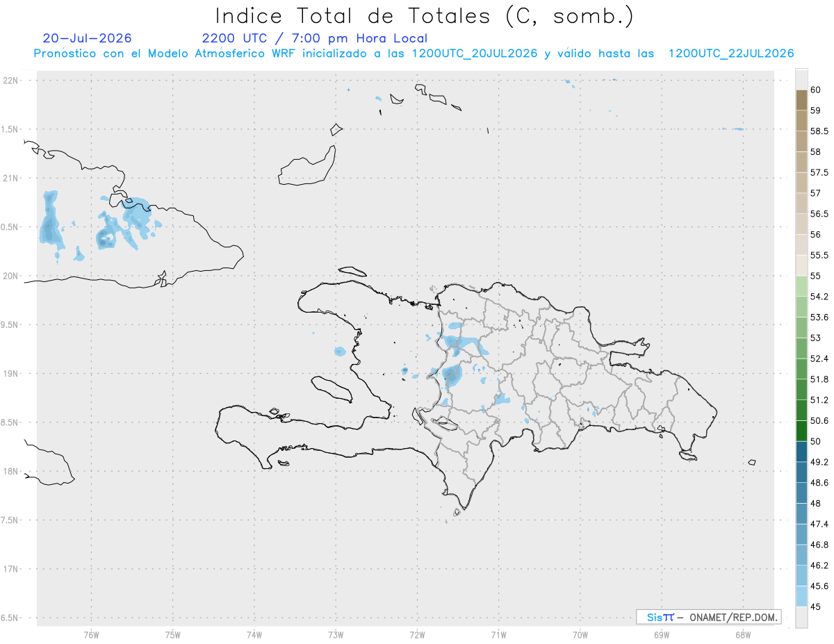Image resolution: width=834 pixels, height=644 pixels.
Task: Click the latitude label "18N"
Action: point(10,471)
